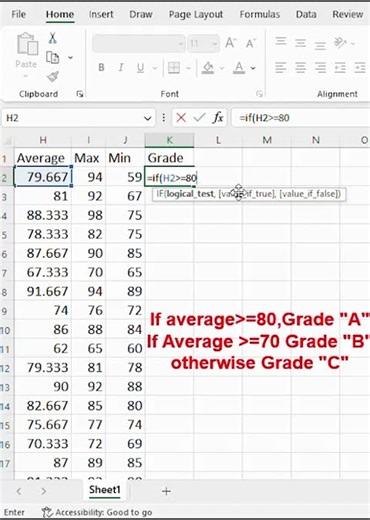Expand the Copy options dropdown arrow
370x520 pixels.
pos(70,58)
